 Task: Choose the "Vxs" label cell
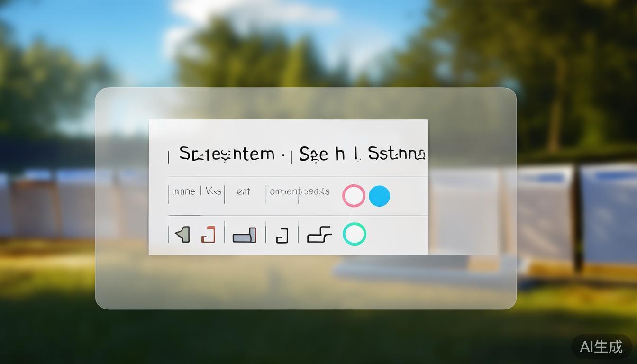tap(213, 191)
